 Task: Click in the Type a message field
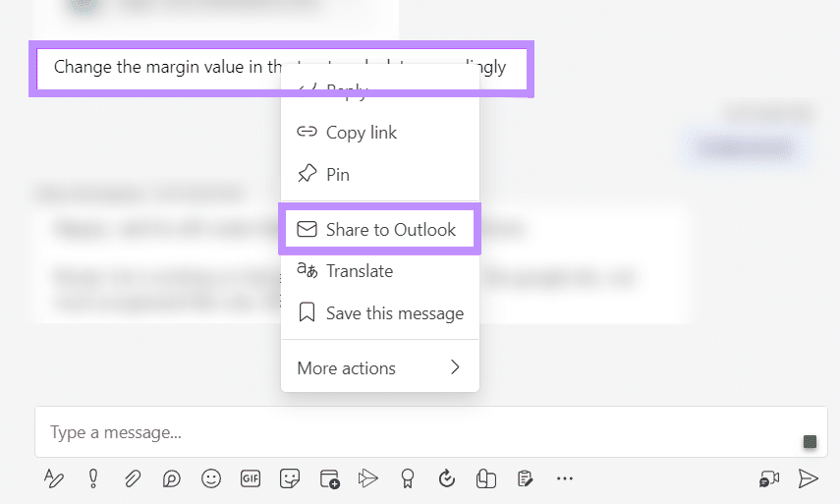pyautogui.click(x=431, y=431)
